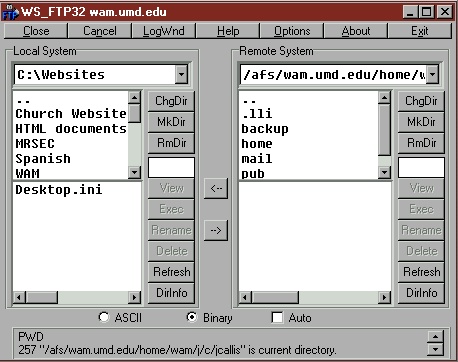Click local MkDir button
Image resolution: width=458 pixels, height=362 pixels.
[x=171, y=122]
